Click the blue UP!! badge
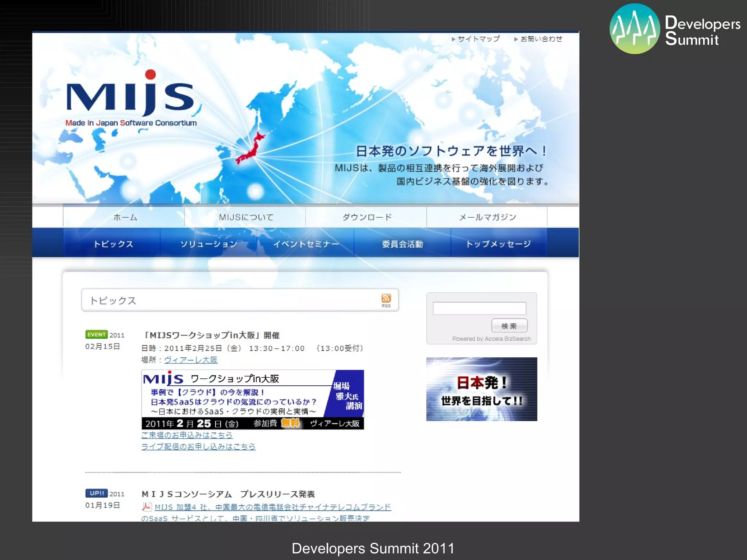747x560 pixels. [x=97, y=493]
